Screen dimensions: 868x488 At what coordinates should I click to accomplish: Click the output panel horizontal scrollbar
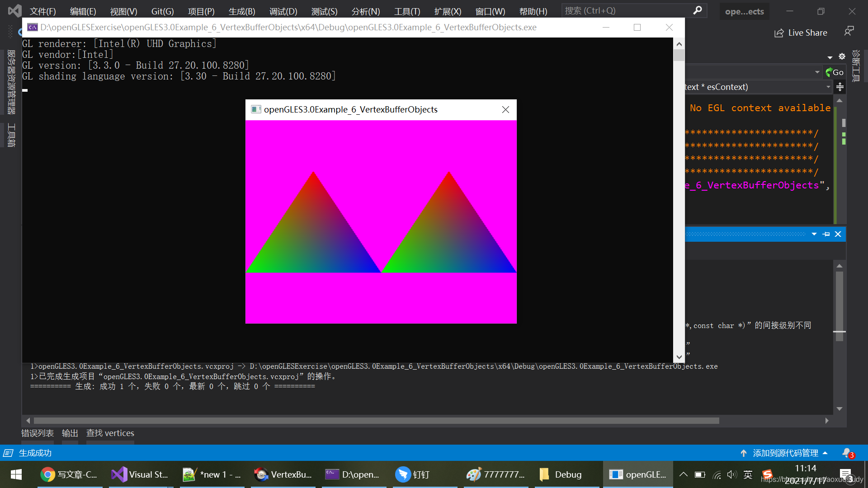tap(376, 421)
